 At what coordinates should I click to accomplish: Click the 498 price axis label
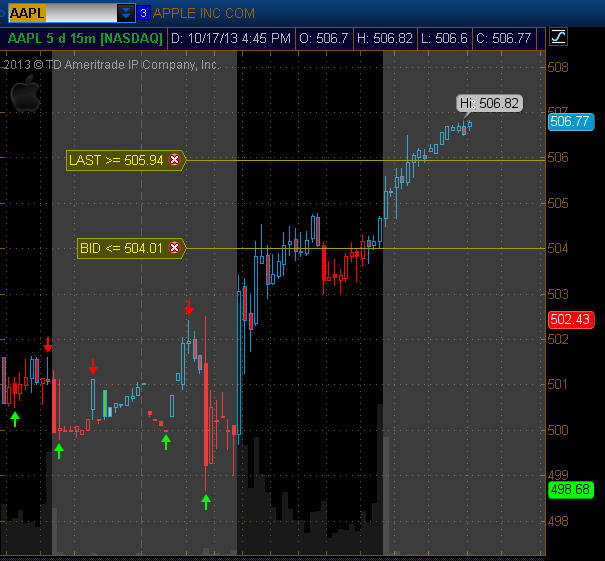point(558,522)
